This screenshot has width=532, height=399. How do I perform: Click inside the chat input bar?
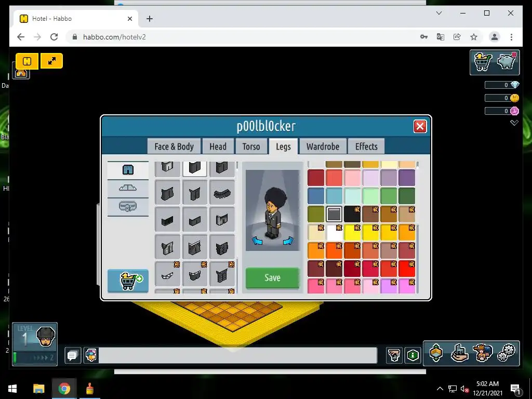coord(237,355)
